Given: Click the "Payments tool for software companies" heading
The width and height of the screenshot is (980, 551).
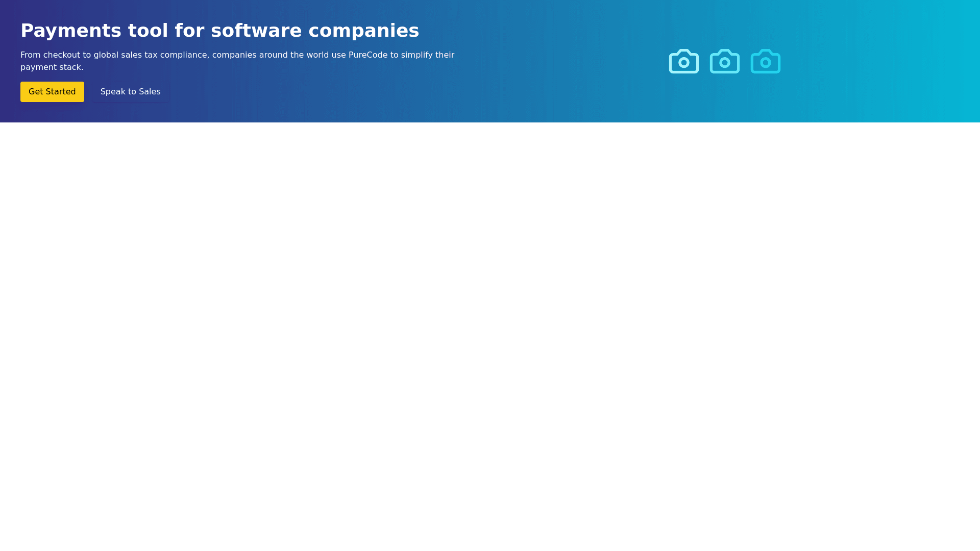Looking at the screenshot, I should click(x=219, y=31).
